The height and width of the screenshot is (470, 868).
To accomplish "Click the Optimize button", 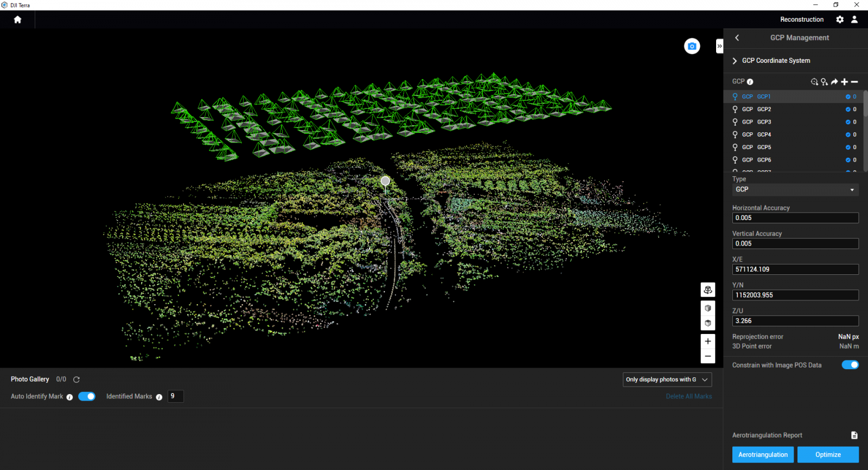I will [828, 455].
